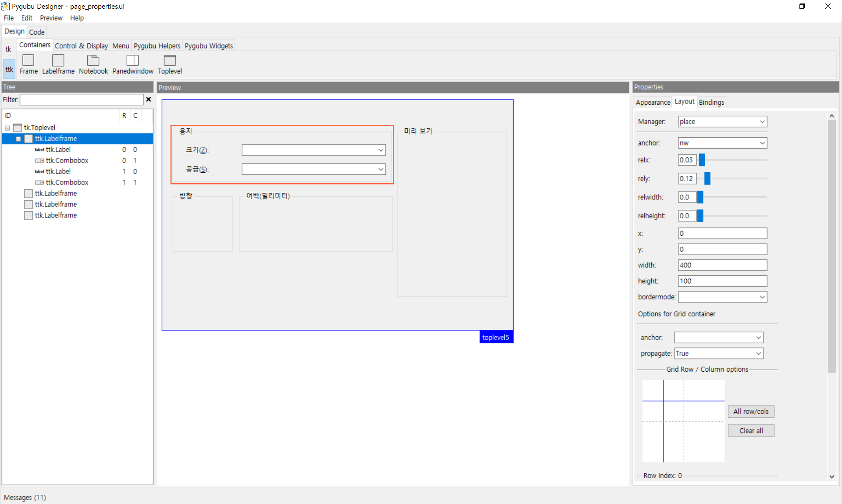This screenshot has width=842, height=504.
Task: Open the propagate dropdown
Action: tap(758, 354)
